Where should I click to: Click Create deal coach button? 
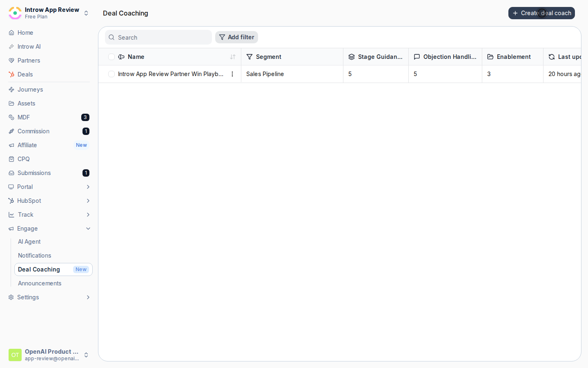click(x=541, y=13)
